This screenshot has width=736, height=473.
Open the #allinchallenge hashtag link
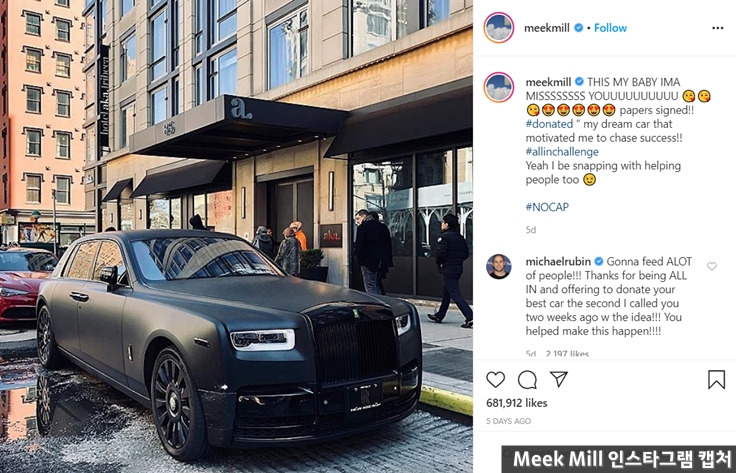(x=562, y=152)
